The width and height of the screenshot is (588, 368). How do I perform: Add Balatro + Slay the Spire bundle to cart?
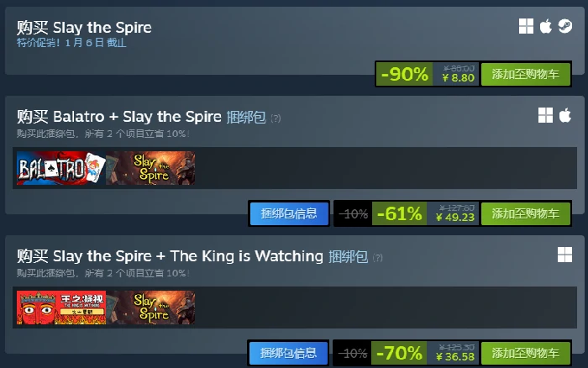pyautogui.click(x=526, y=213)
